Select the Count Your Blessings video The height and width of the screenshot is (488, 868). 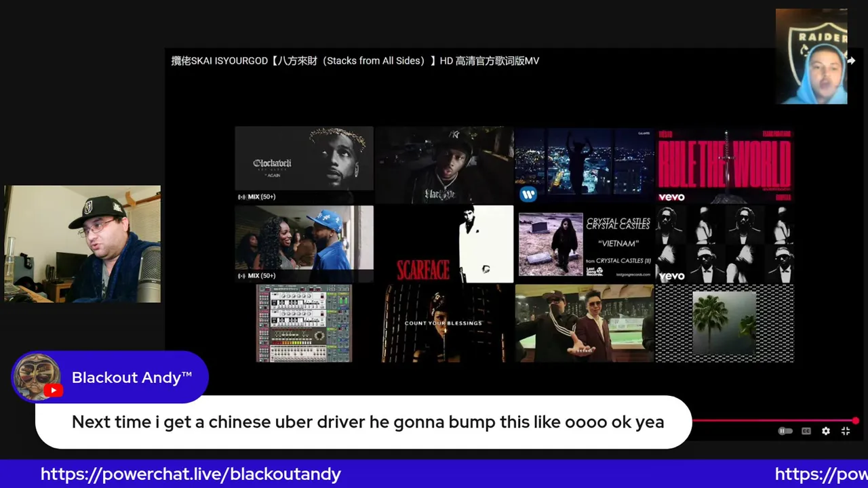click(x=444, y=323)
